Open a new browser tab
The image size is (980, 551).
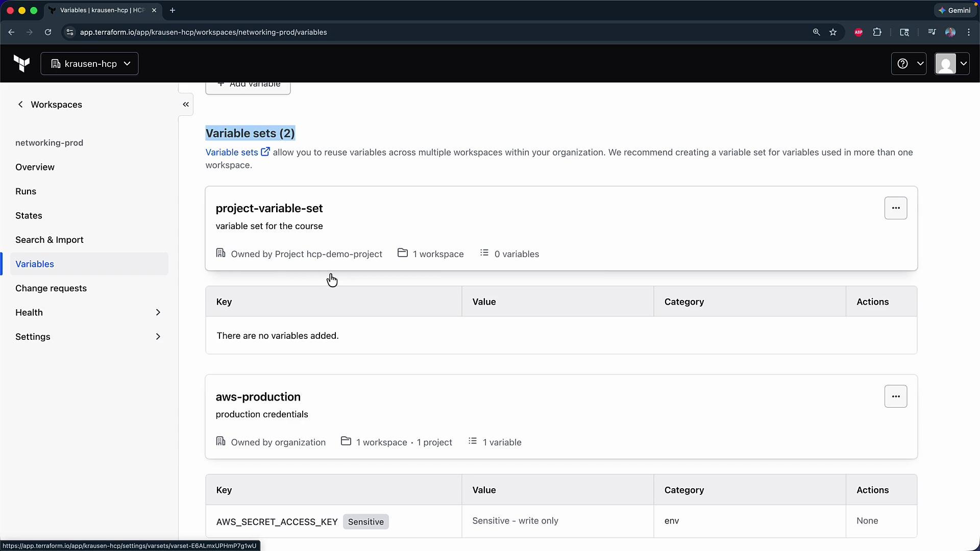point(173,10)
